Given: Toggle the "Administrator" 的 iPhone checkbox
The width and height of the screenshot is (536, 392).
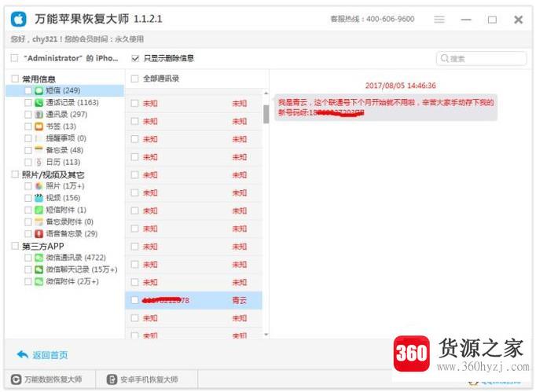Looking at the screenshot, I should [x=14, y=58].
